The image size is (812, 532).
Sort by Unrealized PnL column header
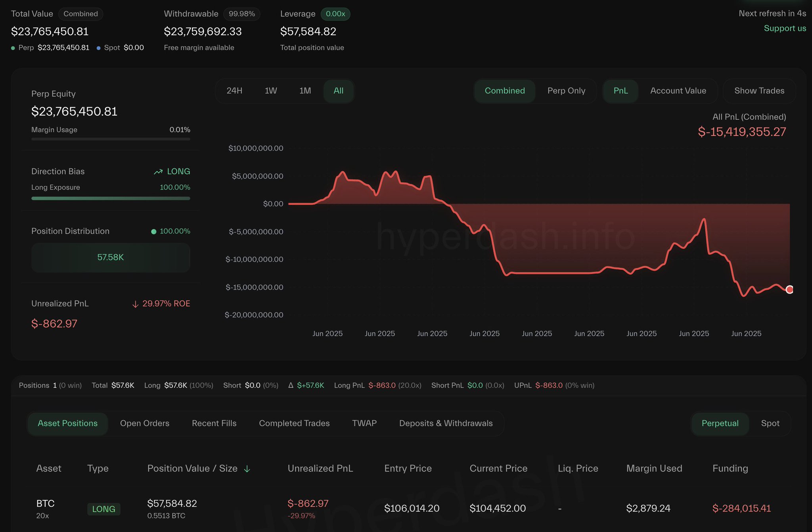tap(320, 469)
